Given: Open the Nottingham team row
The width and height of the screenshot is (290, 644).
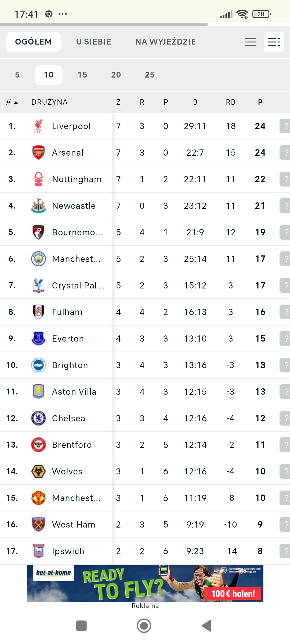Looking at the screenshot, I should click(x=77, y=179).
